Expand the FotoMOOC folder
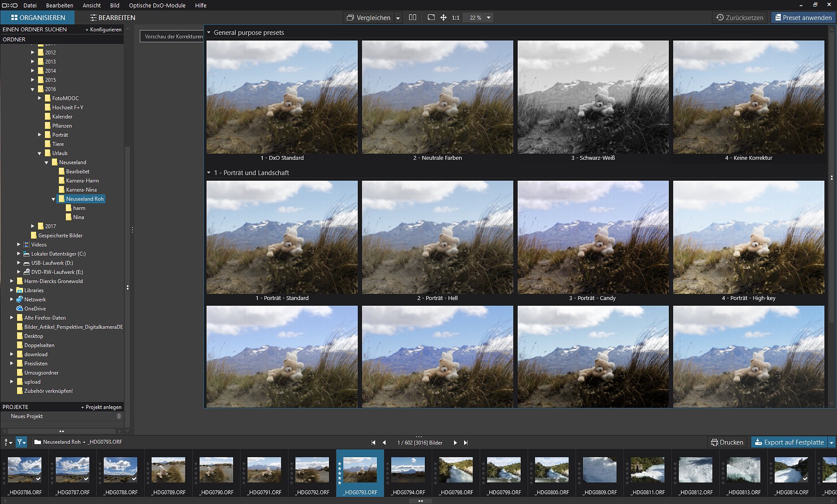The height and width of the screenshot is (504, 837). click(x=40, y=98)
